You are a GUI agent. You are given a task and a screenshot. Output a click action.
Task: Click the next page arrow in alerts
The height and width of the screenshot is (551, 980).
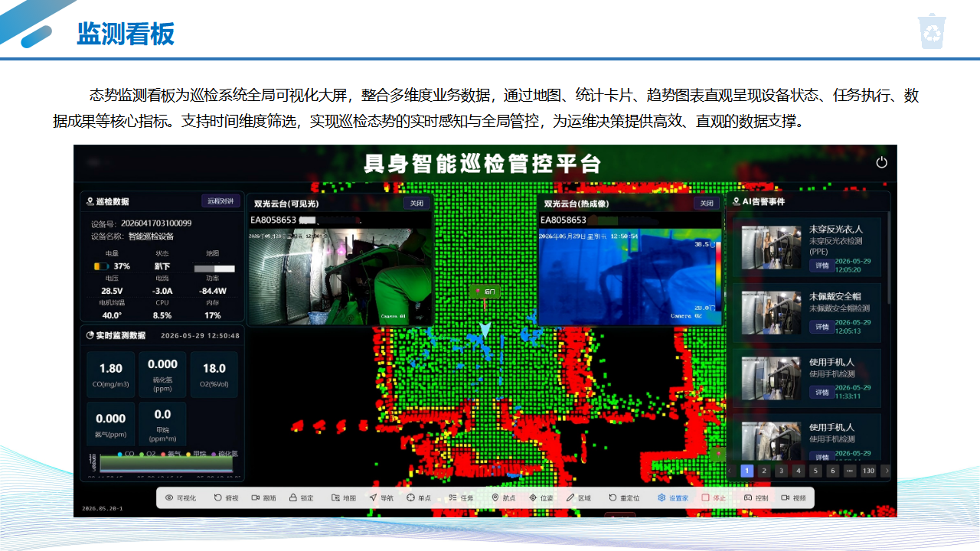tap(886, 471)
